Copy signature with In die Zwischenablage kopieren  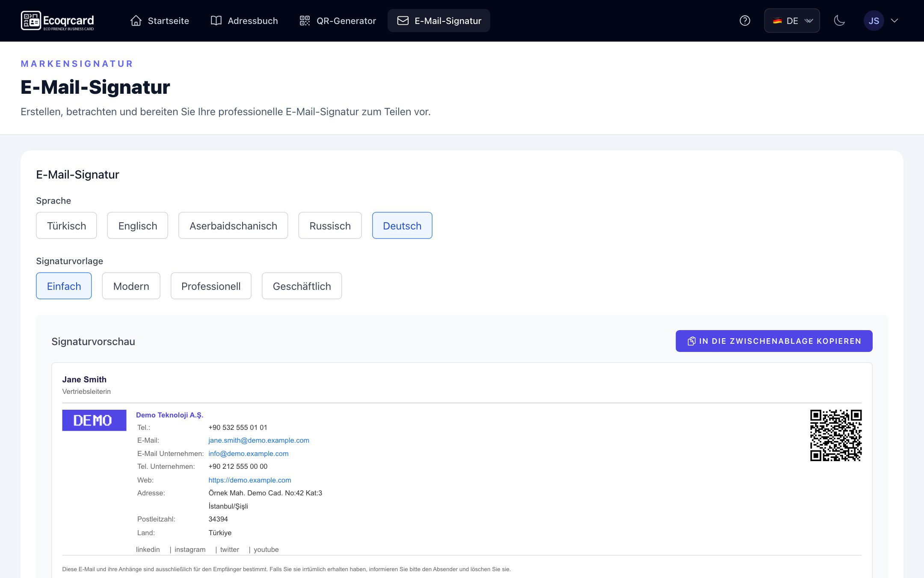click(x=774, y=341)
